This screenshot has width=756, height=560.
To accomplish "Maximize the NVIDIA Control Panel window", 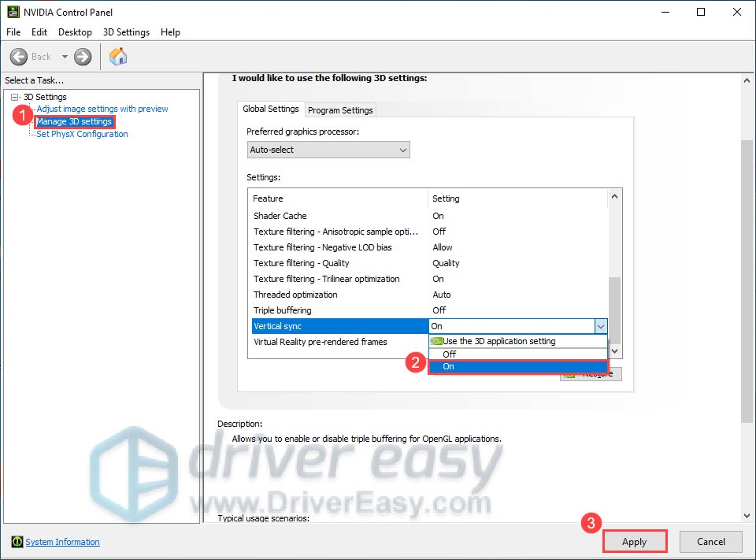I will (x=701, y=12).
